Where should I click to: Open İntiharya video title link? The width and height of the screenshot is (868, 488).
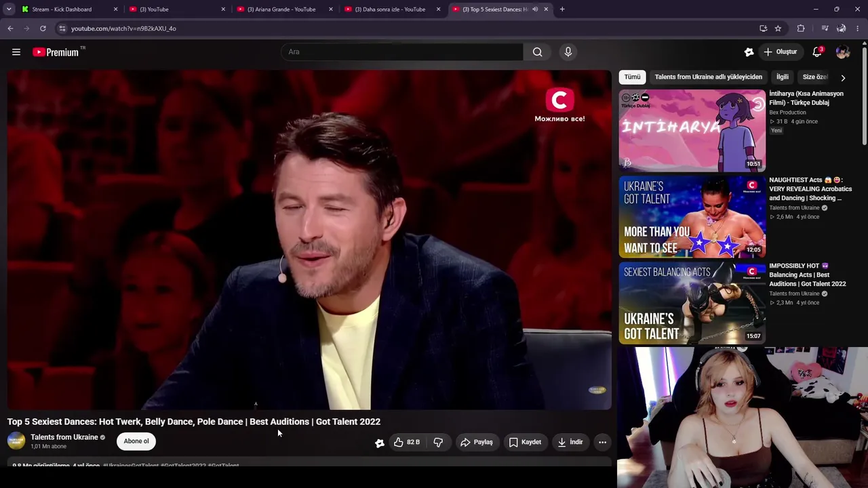coord(806,98)
